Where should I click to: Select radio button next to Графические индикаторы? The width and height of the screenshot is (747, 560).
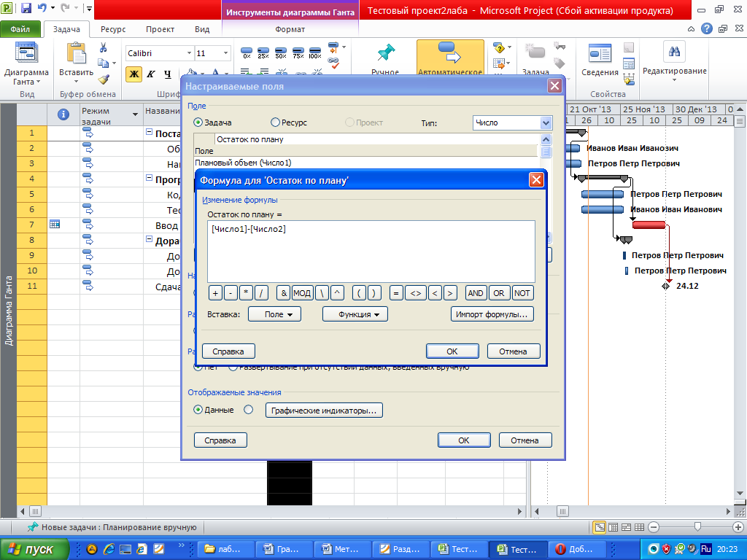pyautogui.click(x=248, y=410)
